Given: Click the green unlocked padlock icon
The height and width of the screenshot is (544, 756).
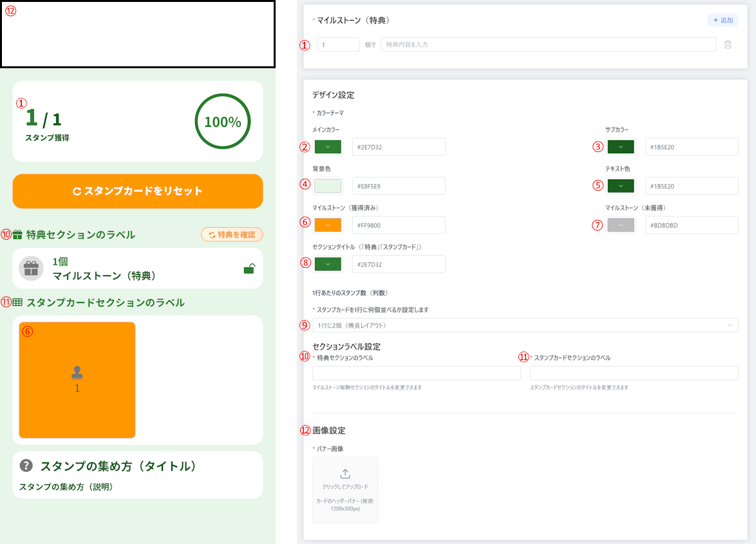Looking at the screenshot, I should (249, 269).
